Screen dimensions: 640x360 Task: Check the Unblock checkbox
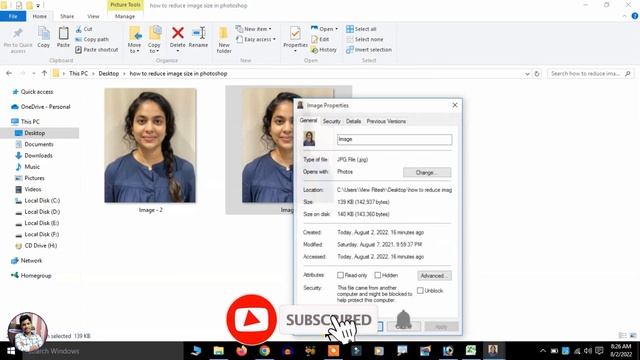420,291
